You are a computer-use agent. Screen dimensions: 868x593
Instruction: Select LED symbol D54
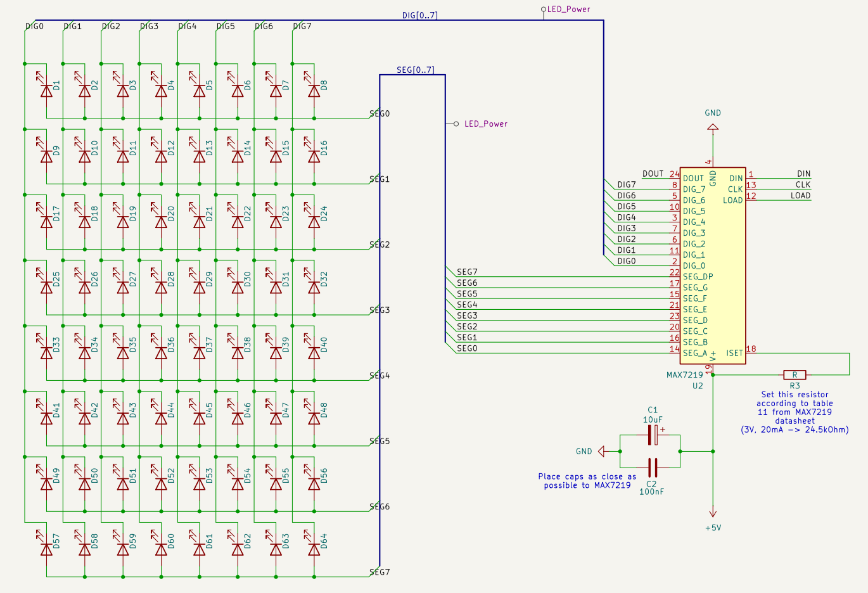(237, 483)
